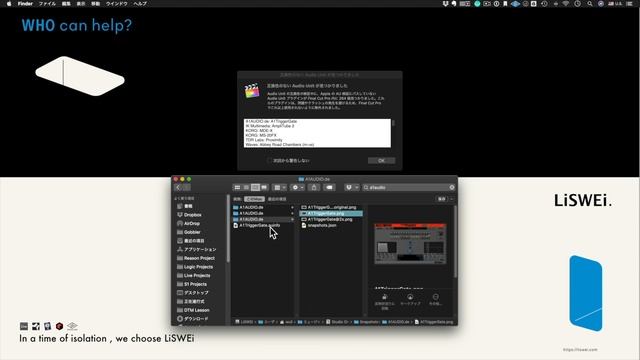Open Logic Projects sidebar folder

pos(198,267)
